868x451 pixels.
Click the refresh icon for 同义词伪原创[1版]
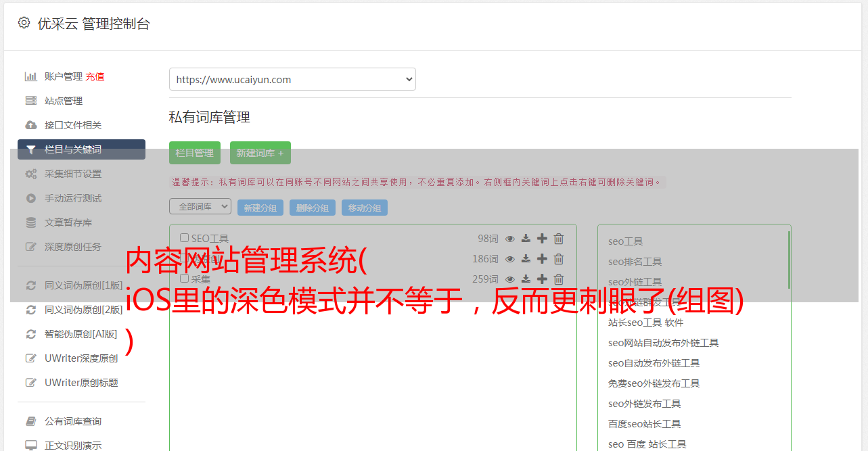coord(30,285)
